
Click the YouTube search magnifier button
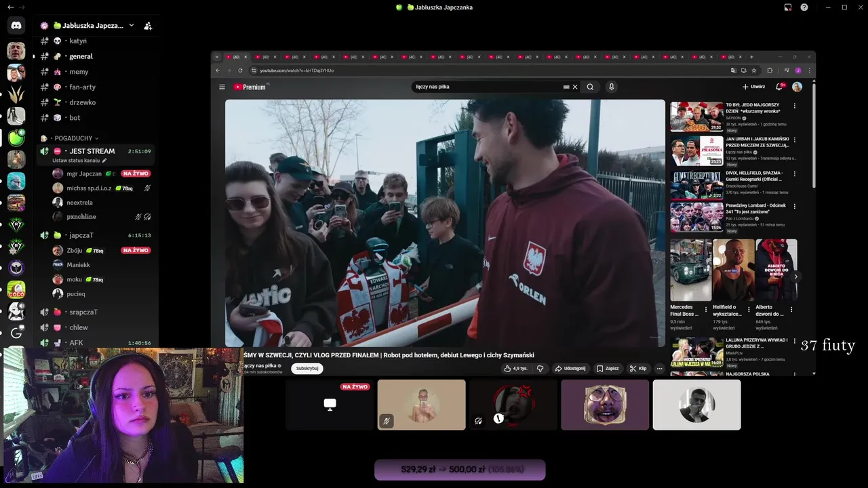[x=590, y=87]
